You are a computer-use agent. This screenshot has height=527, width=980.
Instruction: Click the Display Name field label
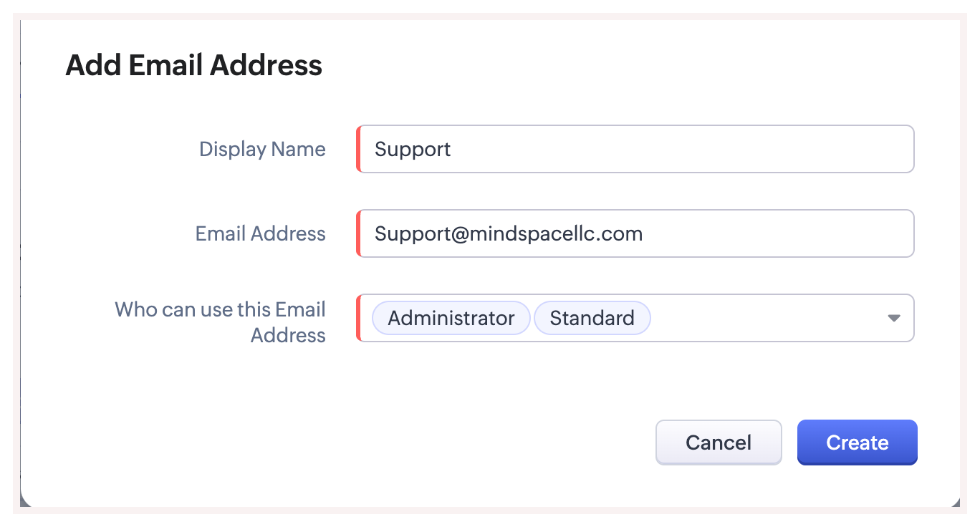[x=262, y=149]
